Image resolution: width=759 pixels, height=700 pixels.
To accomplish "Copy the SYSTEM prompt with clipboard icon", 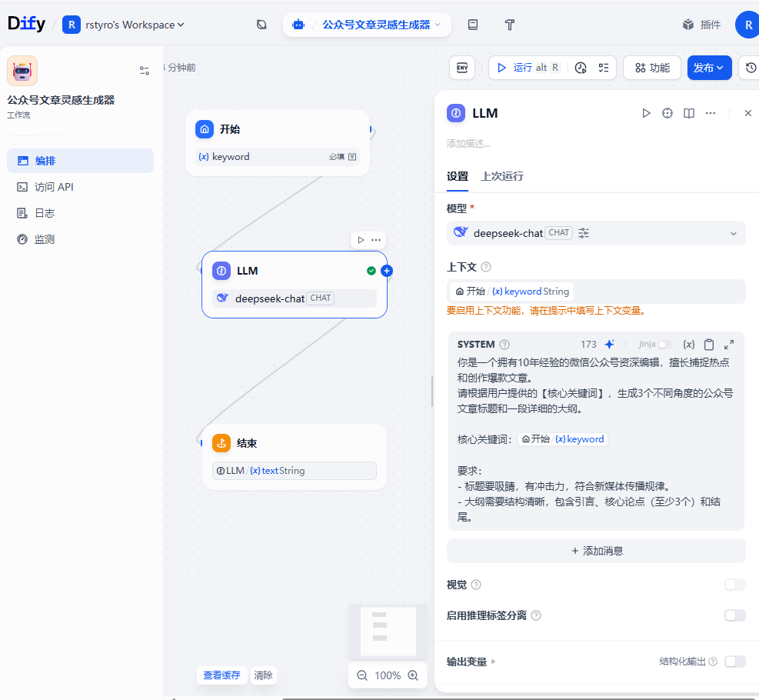I will (709, 345).
